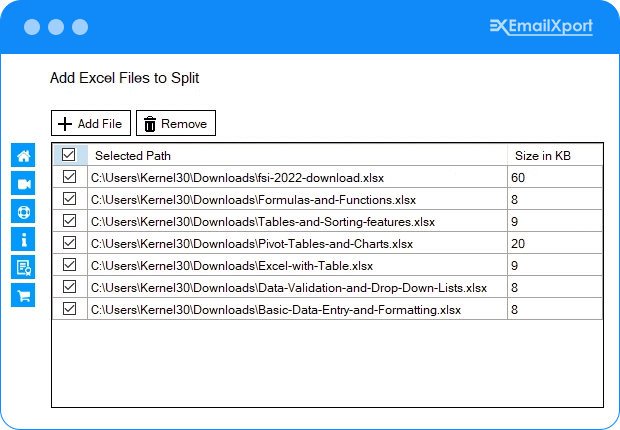The width and height of the screenshot is (620, 430).
Task: Click size value 8 for Basic-Data-Entry-and-Formatting
Action: pyautogui.click(x=514, y=310)
